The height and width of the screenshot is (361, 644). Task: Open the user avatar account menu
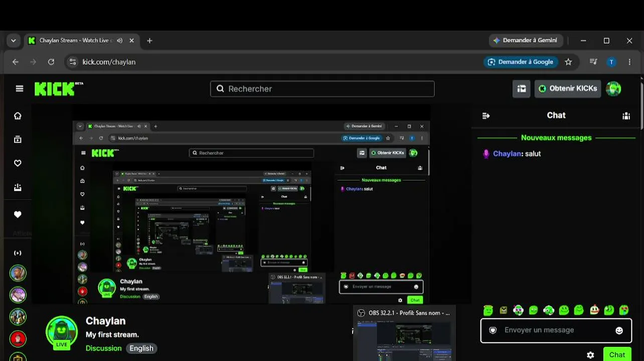click(x=613, y=89)
